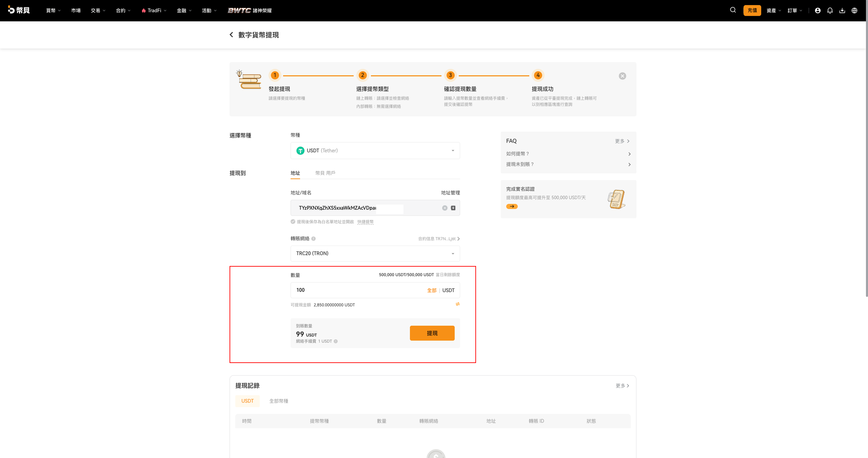The image size is (868, 458).
Task: Expand the 活動 menu
Action: point(209,11)
